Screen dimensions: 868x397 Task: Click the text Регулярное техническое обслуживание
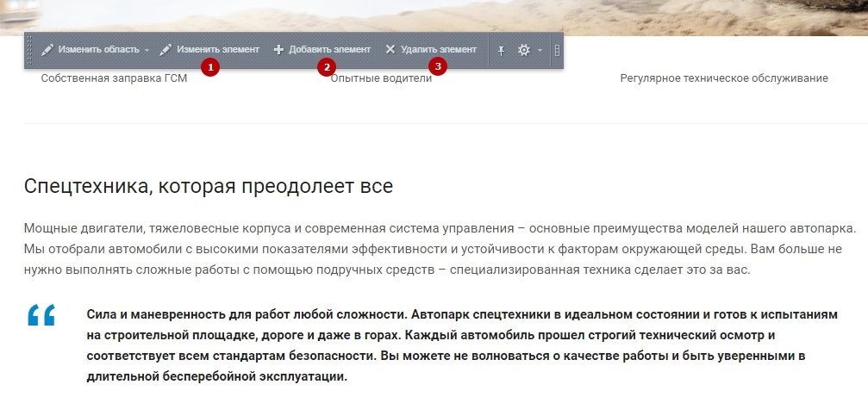[724, 78]
